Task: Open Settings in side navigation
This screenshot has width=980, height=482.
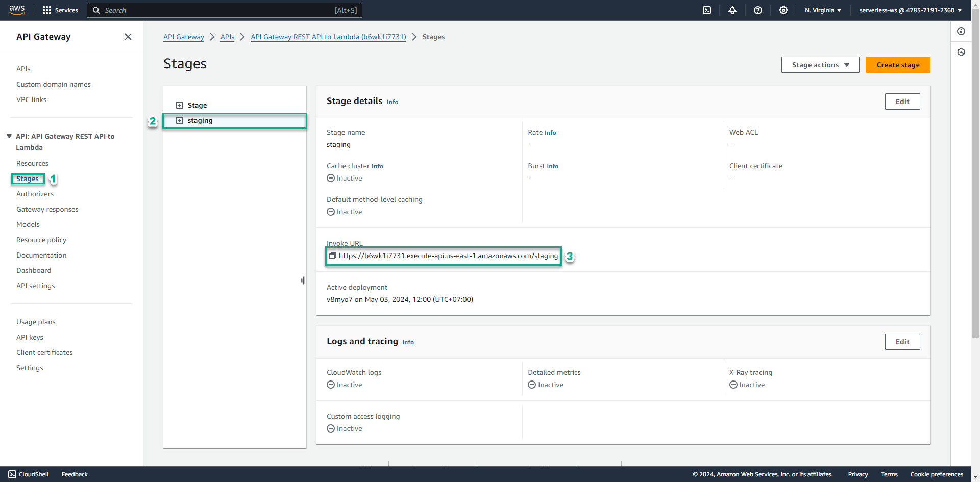Action: 30,368
